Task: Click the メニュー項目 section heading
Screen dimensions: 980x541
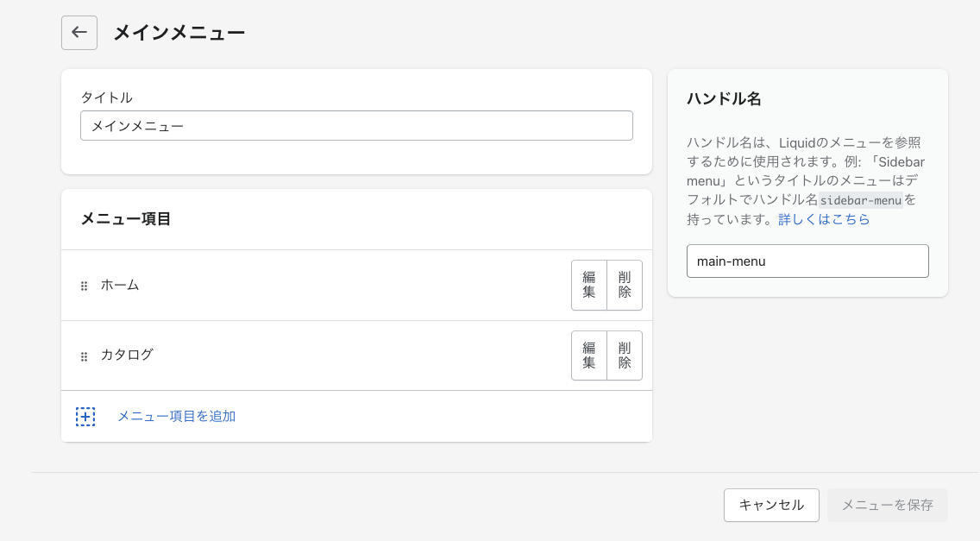Action: click(x=126, y=219)
